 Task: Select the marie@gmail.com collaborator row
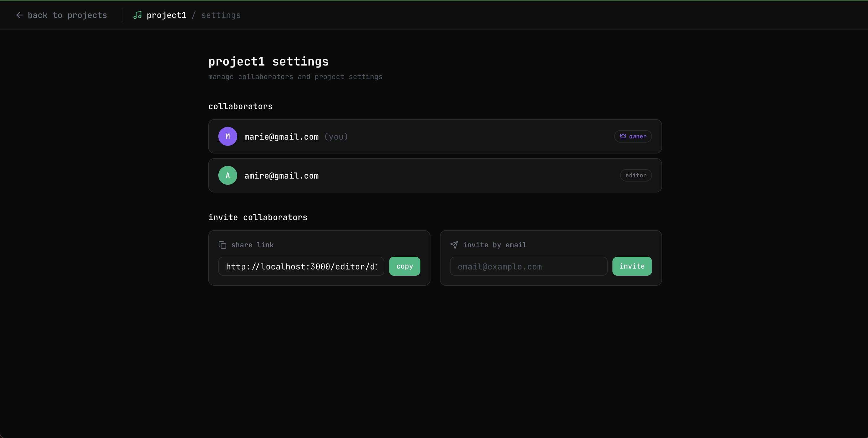point(435,136)
